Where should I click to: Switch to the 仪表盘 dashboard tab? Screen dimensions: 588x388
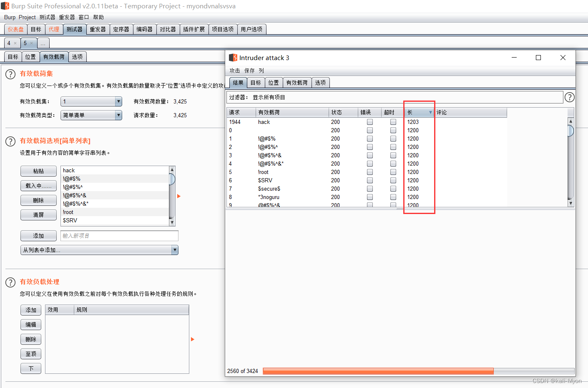(16, 29)
